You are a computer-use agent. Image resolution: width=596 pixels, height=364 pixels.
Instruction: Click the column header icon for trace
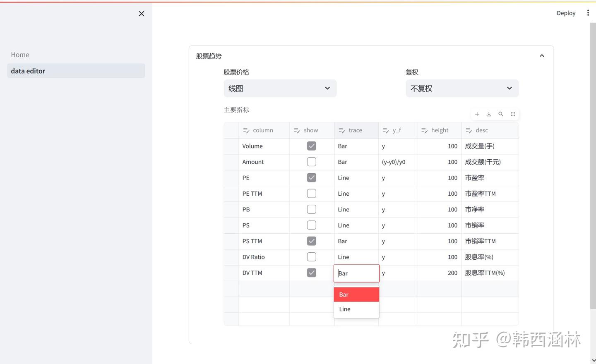(342, 130)
